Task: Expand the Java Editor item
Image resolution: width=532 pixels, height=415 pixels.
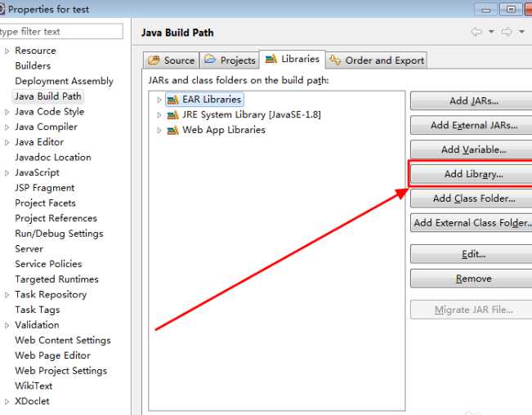Action: pos(7,142)
